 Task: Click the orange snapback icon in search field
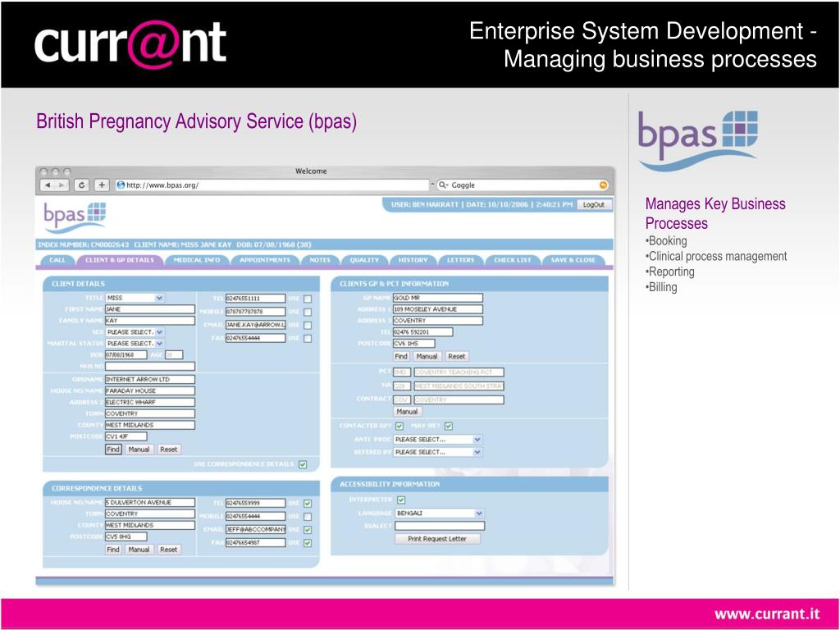coord(603,185)
